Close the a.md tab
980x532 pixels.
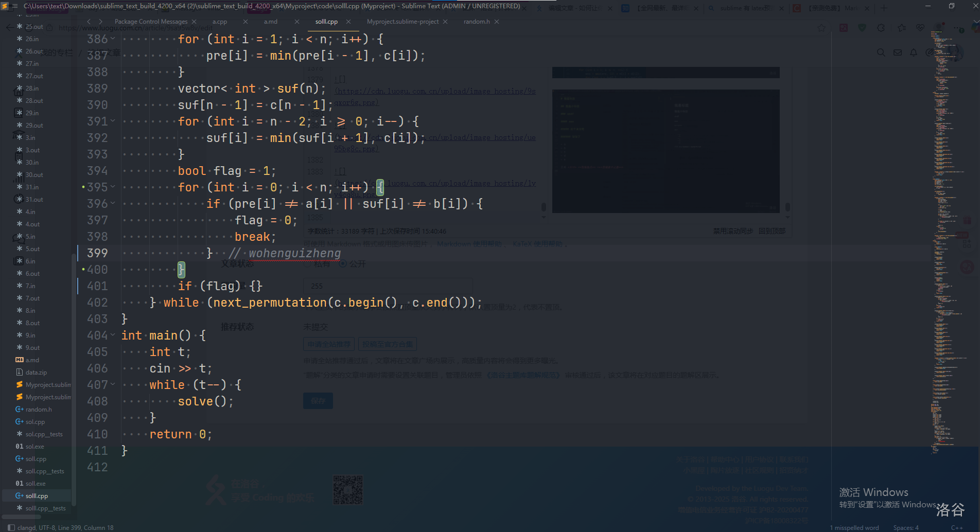tap(297, 22)
